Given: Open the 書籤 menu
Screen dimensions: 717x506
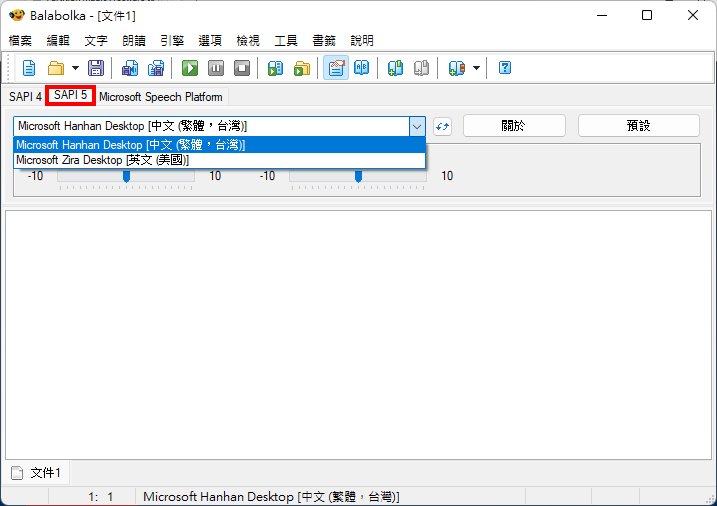Looking at the screenshot, I should click(324, 41).
